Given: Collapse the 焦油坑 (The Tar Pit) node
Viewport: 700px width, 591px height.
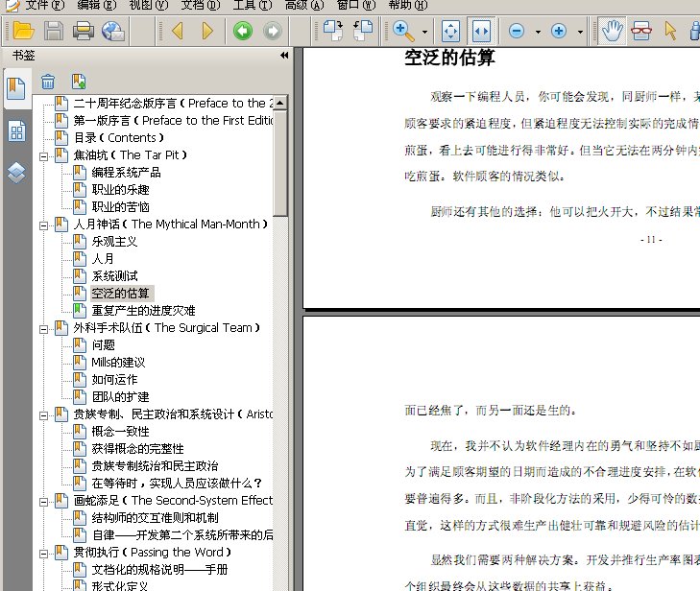Looking at the screenshot, I should click(44, 156).
